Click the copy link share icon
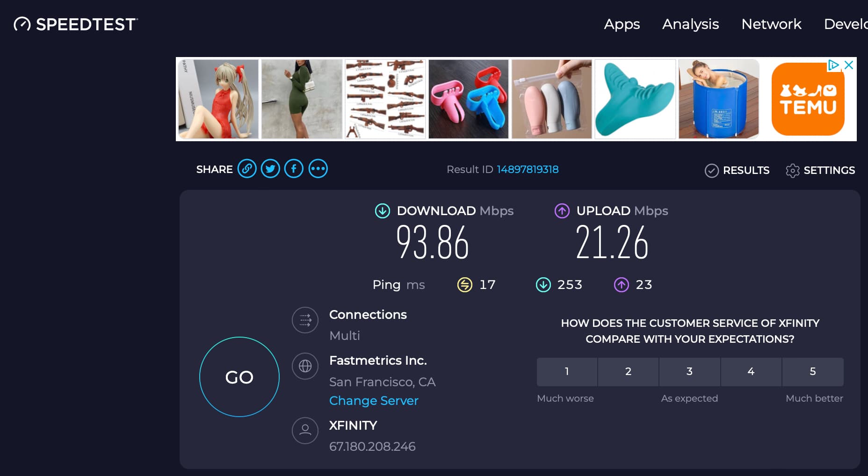Viewport: 868px width, 476px height. (247, 169)
